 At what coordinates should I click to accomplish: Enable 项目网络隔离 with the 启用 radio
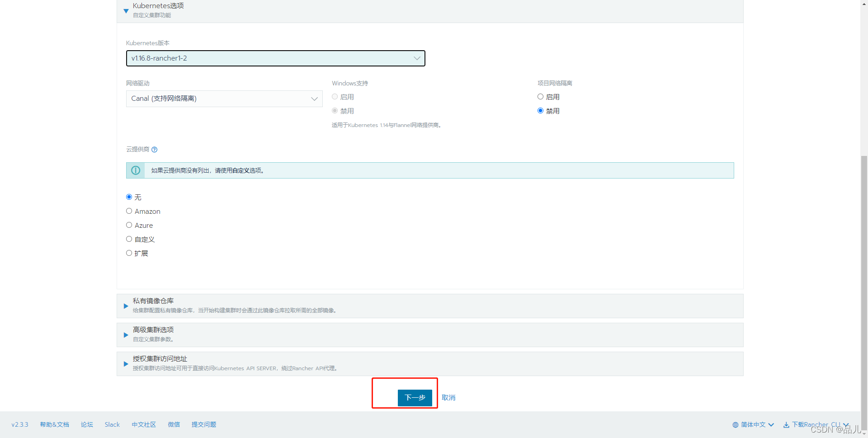click(540, 97)
